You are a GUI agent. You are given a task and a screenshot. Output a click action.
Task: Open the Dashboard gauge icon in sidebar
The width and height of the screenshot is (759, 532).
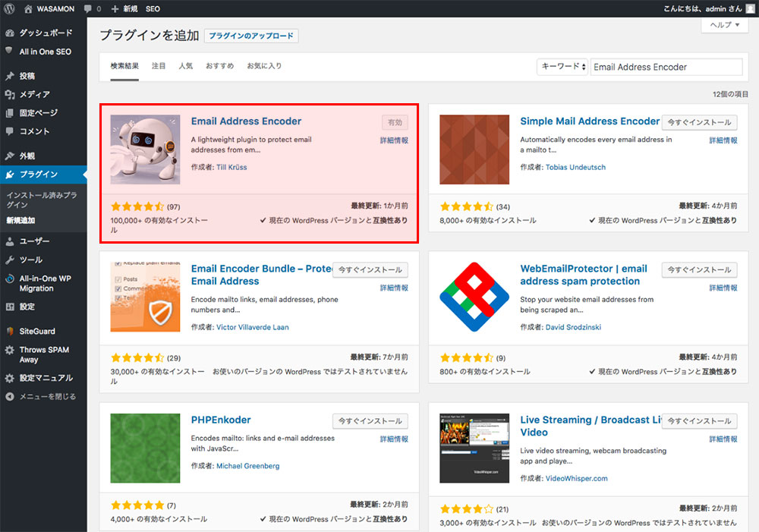pyautogui.click(x=10, y=33)
